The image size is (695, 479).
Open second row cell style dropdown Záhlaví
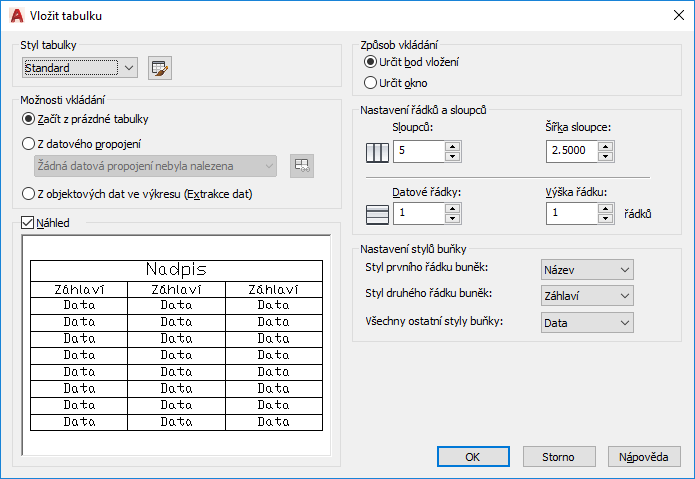[587, 296]
